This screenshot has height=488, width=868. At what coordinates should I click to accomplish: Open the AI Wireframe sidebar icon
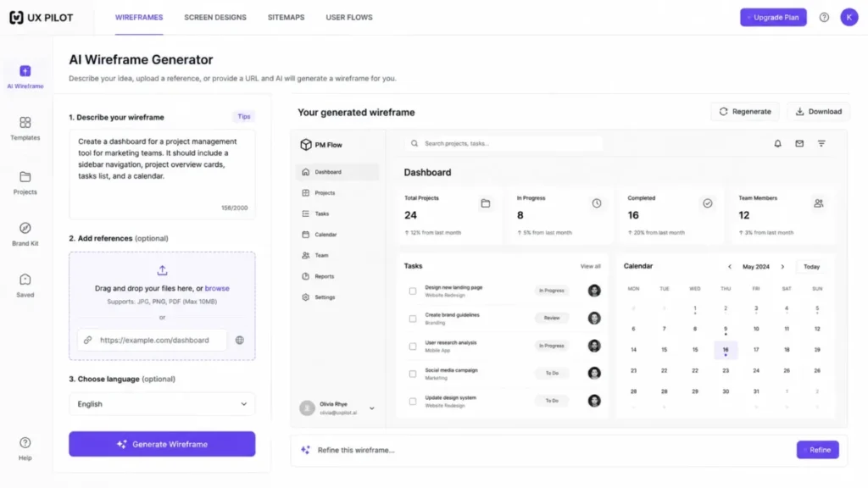click(25, 71)
